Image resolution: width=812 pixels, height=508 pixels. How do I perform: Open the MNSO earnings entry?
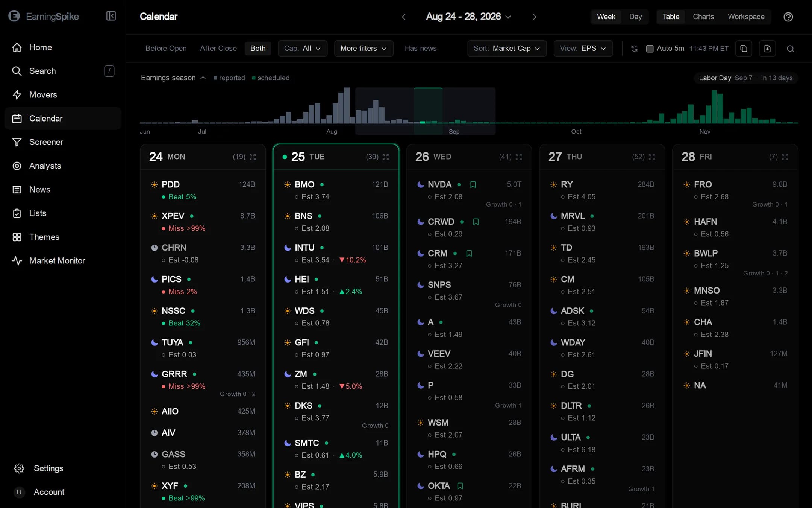click(x=735, y=297)
